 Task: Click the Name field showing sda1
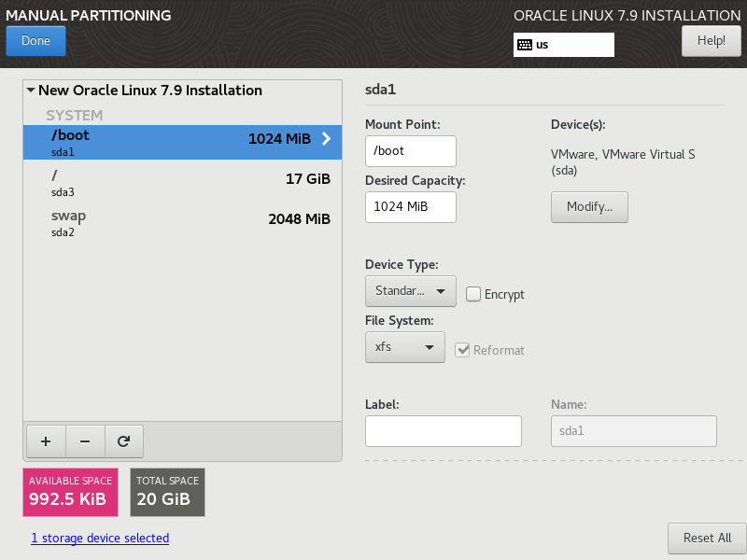[x=634, y=431]
